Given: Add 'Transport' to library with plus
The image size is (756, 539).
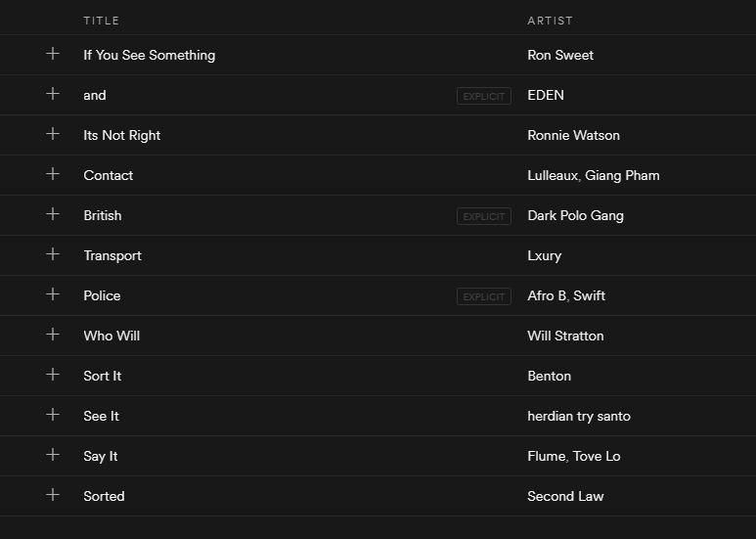Looking at the screenshot, I should pos(53,253).
